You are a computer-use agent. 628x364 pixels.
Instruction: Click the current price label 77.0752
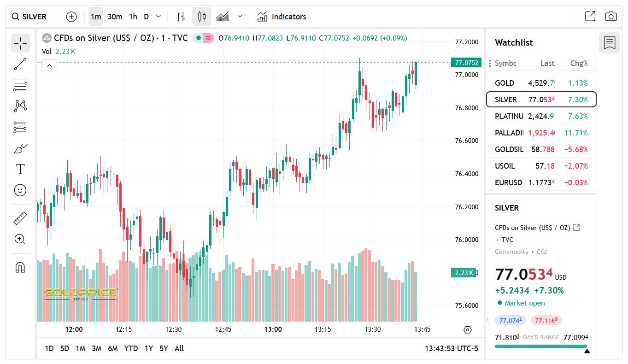(466, 63)
